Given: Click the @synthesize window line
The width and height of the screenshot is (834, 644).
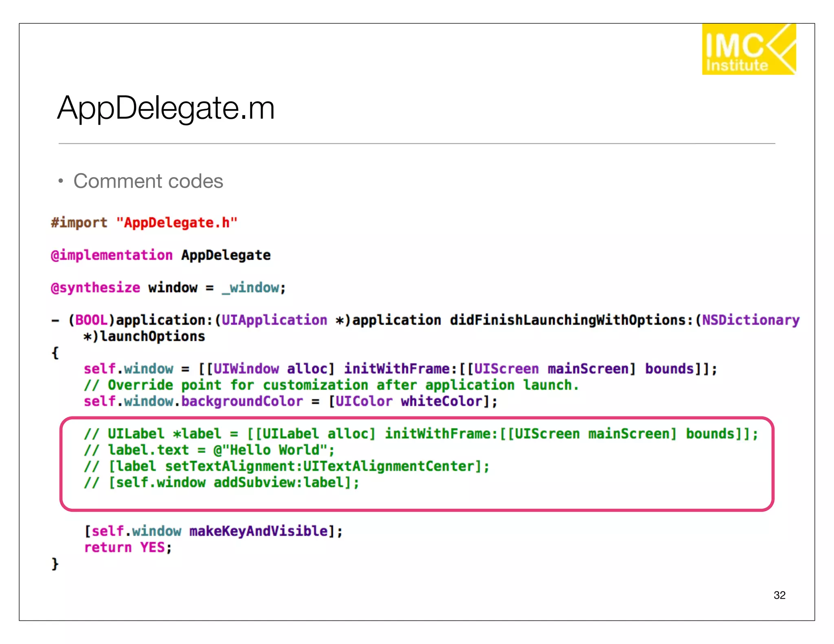Looking at the screenshot, I should [x=168, y=288].
